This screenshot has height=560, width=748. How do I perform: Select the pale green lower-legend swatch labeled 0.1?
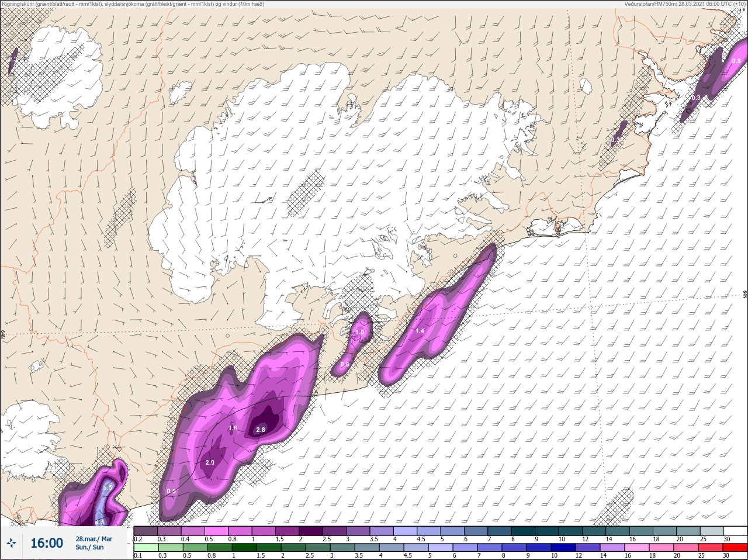click(146, 548)
